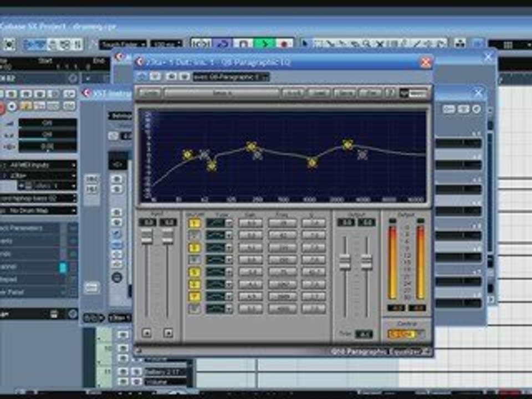Open the User Panel inspector tab
532x399 pixels.
point(38,292)
